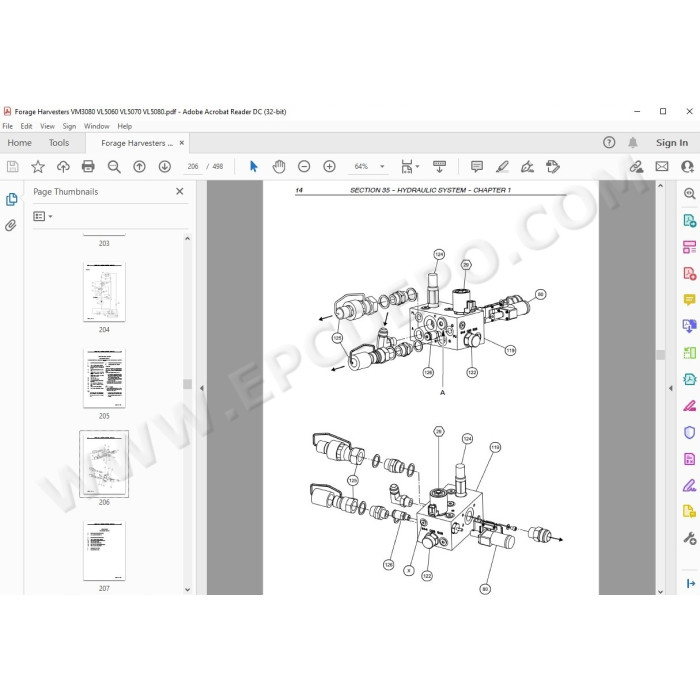
Task: Open Comment tool in right pane
Action: 689,300
